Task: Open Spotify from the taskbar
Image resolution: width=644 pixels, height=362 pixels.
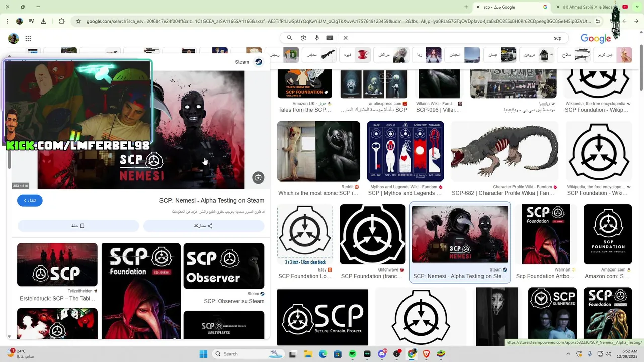Action: 352,354
